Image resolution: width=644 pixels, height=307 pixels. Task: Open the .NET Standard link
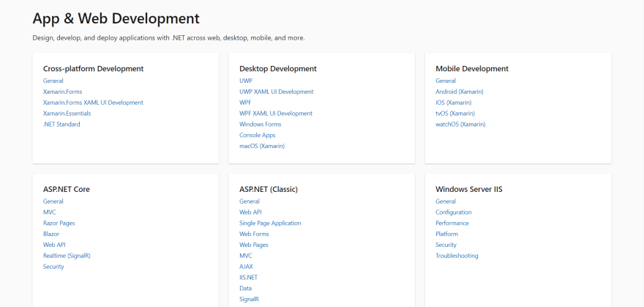(x=61, y=124)
